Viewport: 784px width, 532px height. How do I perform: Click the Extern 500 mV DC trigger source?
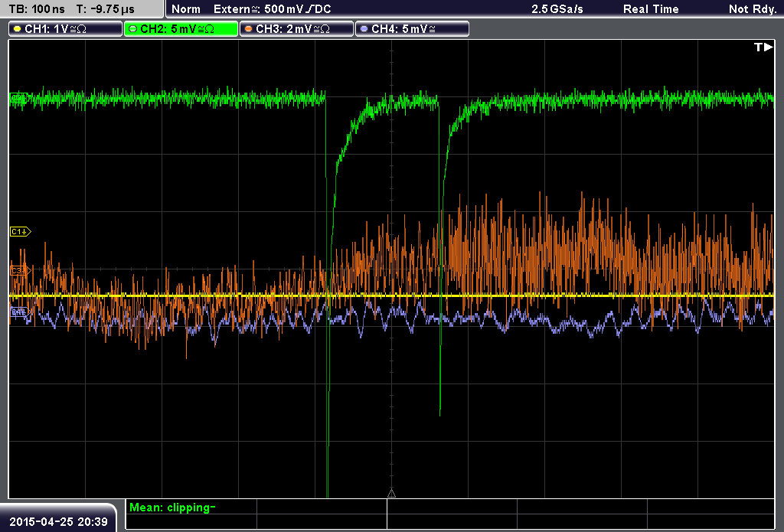coord(272,9)
